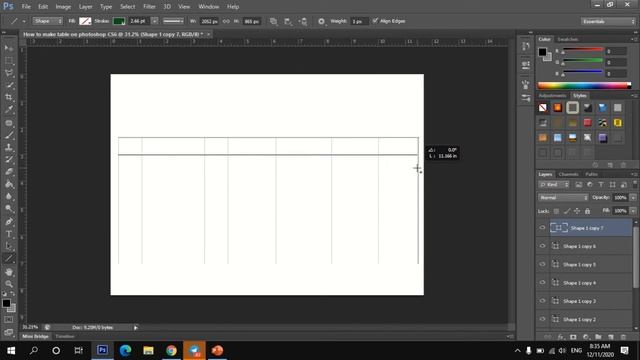Switch to the Swatches tab

(x=568, y=39)
